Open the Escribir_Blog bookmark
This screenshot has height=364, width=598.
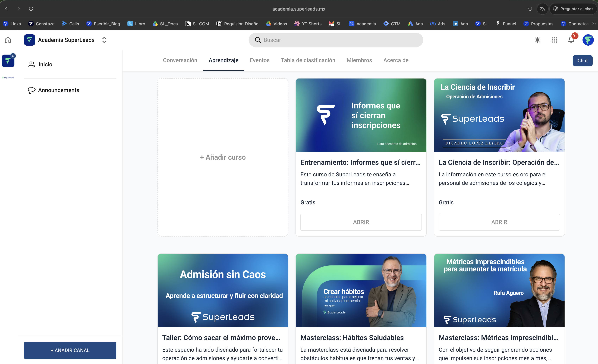pos(103,24)
